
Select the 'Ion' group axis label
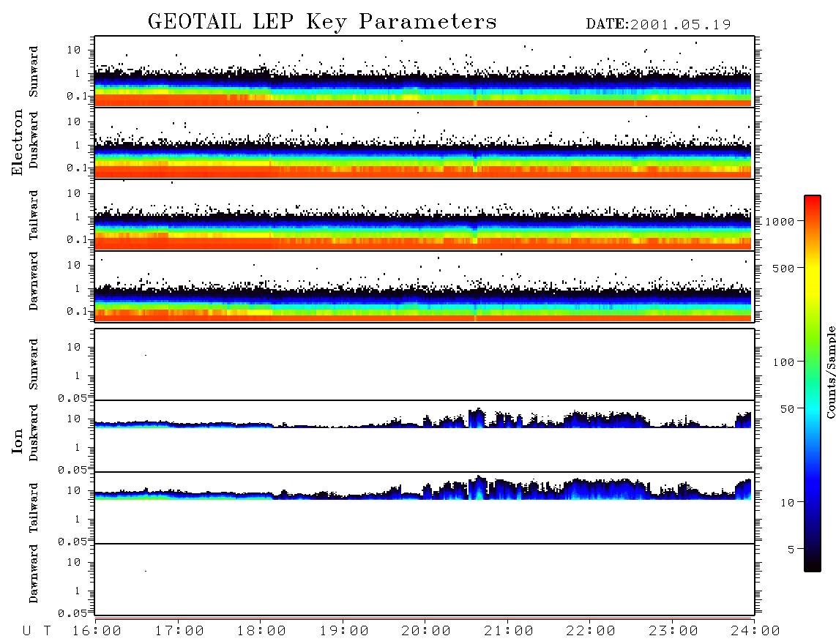18,441
